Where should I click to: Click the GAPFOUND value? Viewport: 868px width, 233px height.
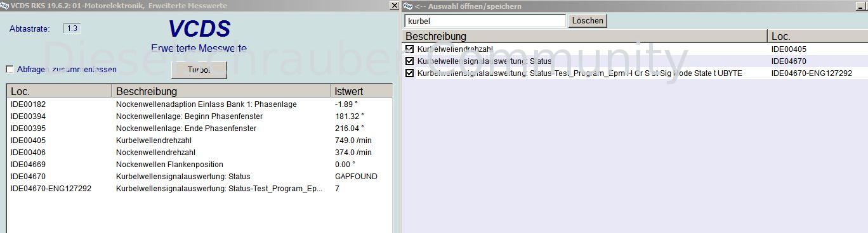(x=356, y=177)
